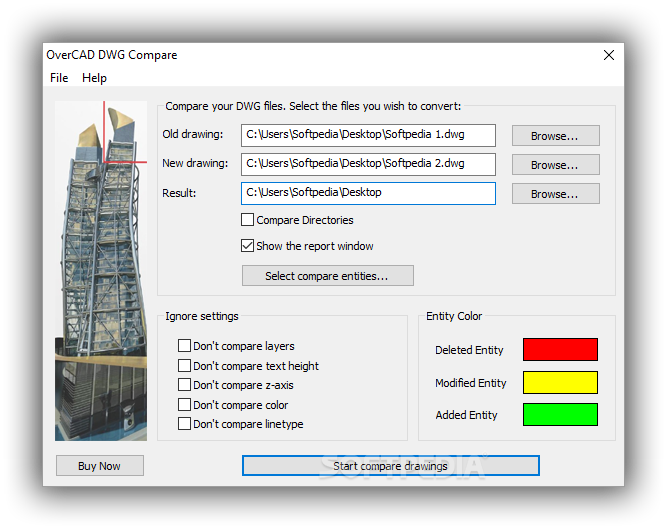Open the File menu
The image size is (667, 529).
pyautogui.click(x=59, y=78)
